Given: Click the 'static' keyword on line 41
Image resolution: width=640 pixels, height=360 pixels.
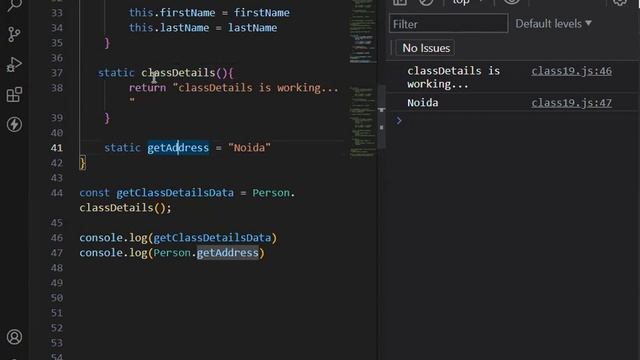Looking at the screenshot, I should coord(122,148).
